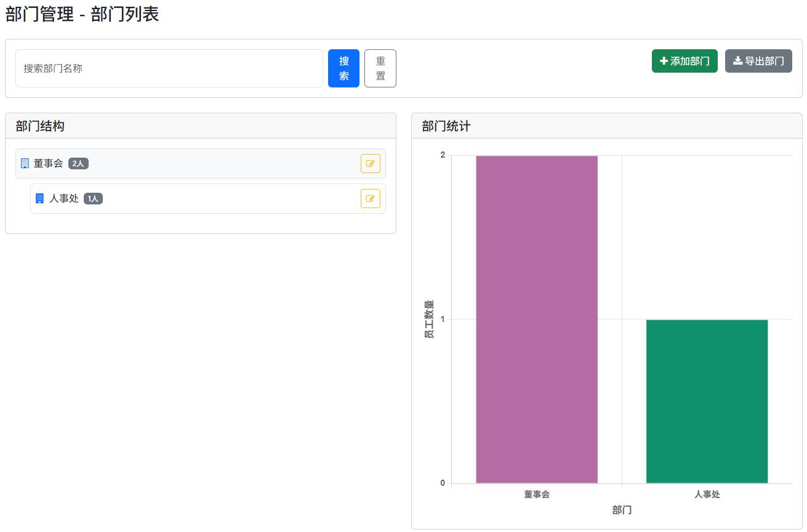Click the edit icon for 董事会

click(370, 164)
